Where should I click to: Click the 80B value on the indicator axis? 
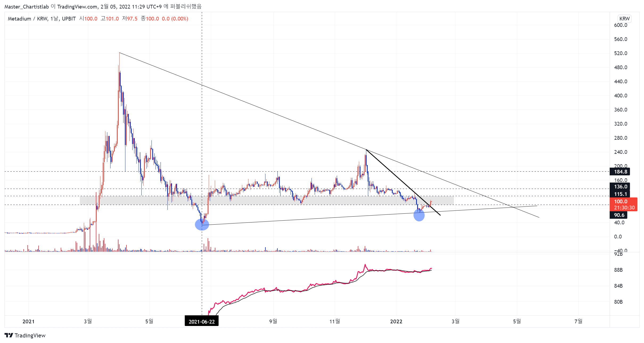click(x=618, y=302)
